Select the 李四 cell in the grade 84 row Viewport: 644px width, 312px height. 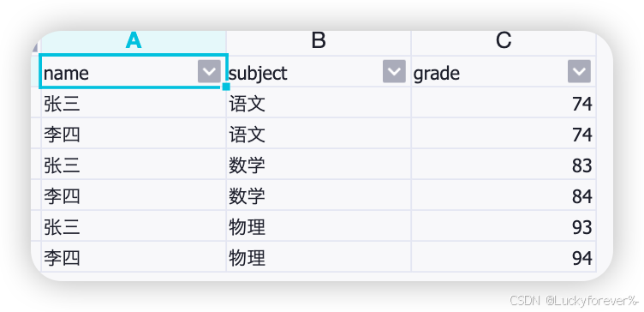[x=134, y=195]
